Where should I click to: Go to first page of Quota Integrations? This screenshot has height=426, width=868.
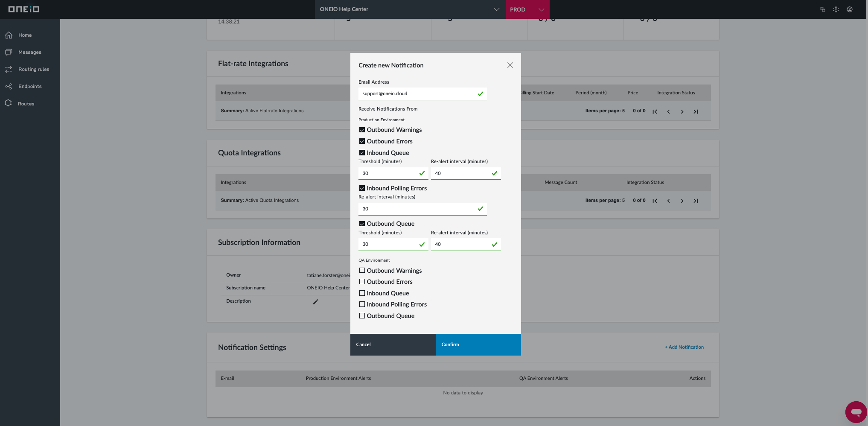[655, 201]
